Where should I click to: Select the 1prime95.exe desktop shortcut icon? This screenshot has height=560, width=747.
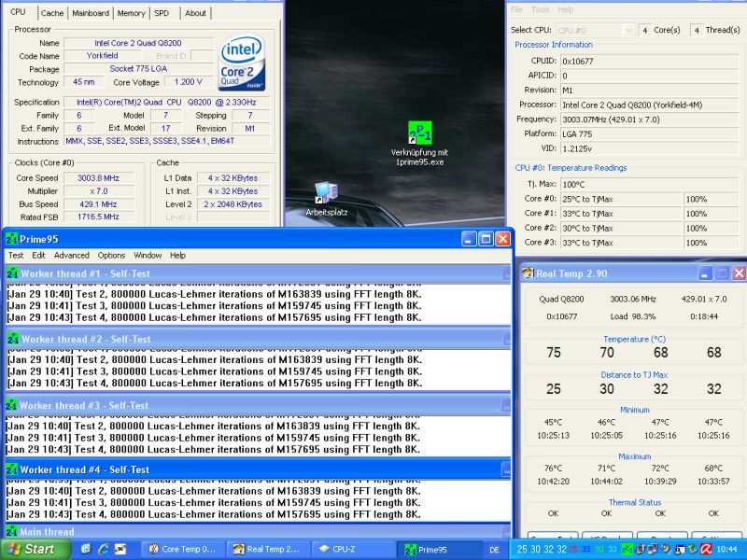pos(419,133)
